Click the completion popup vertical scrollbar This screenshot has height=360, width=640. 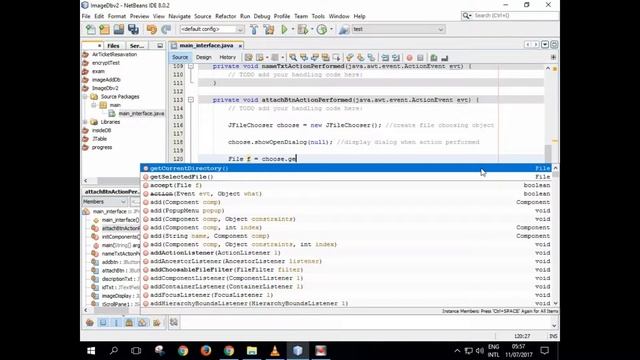[555, 236]
